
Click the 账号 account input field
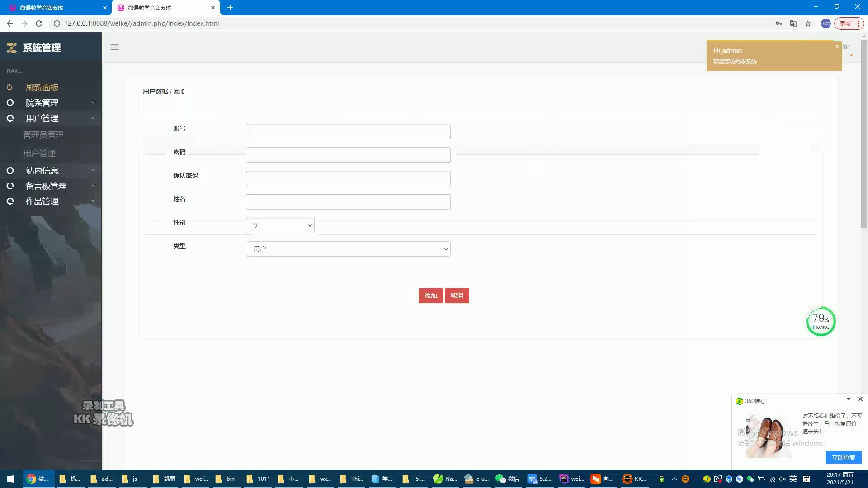(x=348, y=131)
